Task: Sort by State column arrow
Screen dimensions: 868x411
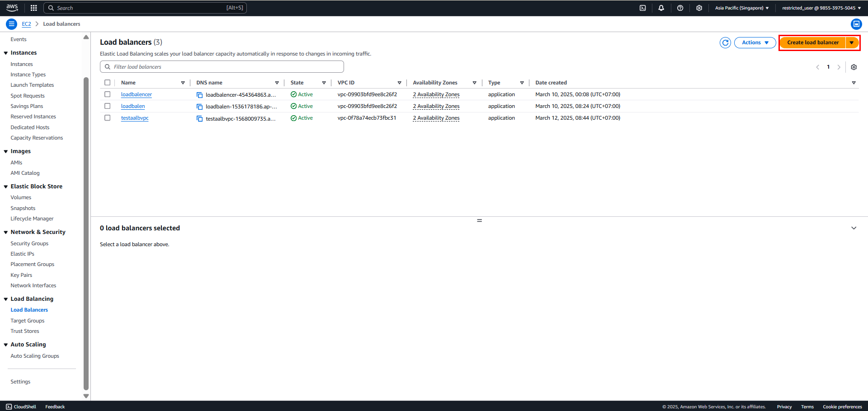Action: [324, 83]
